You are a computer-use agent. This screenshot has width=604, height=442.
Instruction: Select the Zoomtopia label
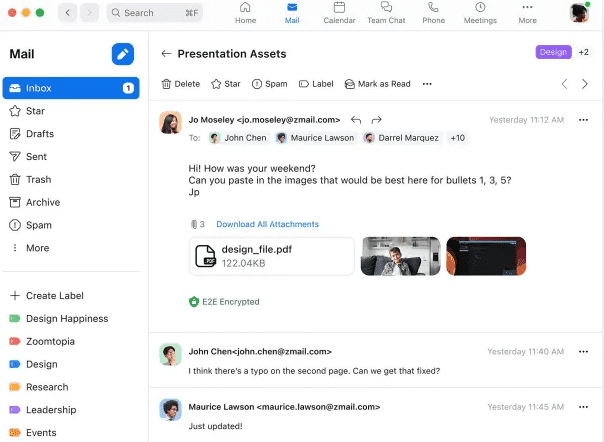click(x=42, y=341)
